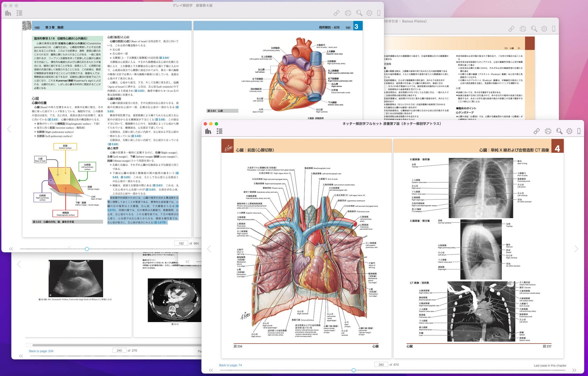Open search in the Gray's Anatomy window

(359, 13)
